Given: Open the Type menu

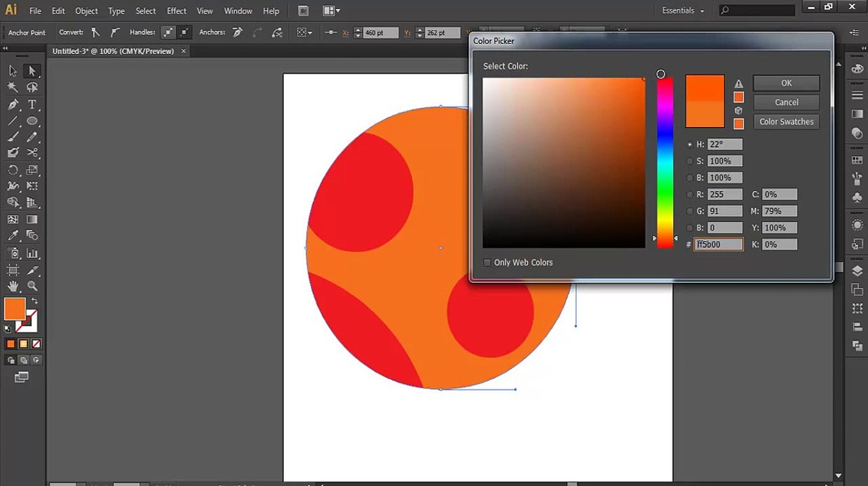Looking at the screenshot, I should [x=117, y=11].
